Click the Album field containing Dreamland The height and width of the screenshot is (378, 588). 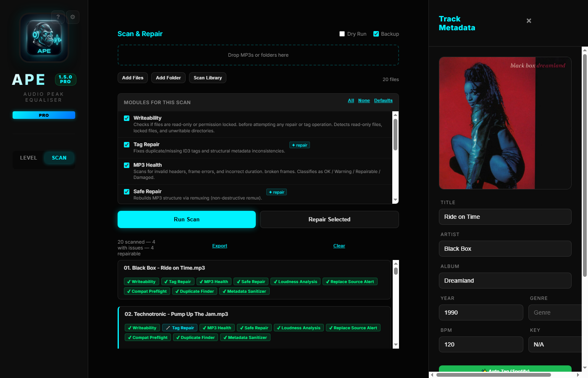(x=505, y=281)
